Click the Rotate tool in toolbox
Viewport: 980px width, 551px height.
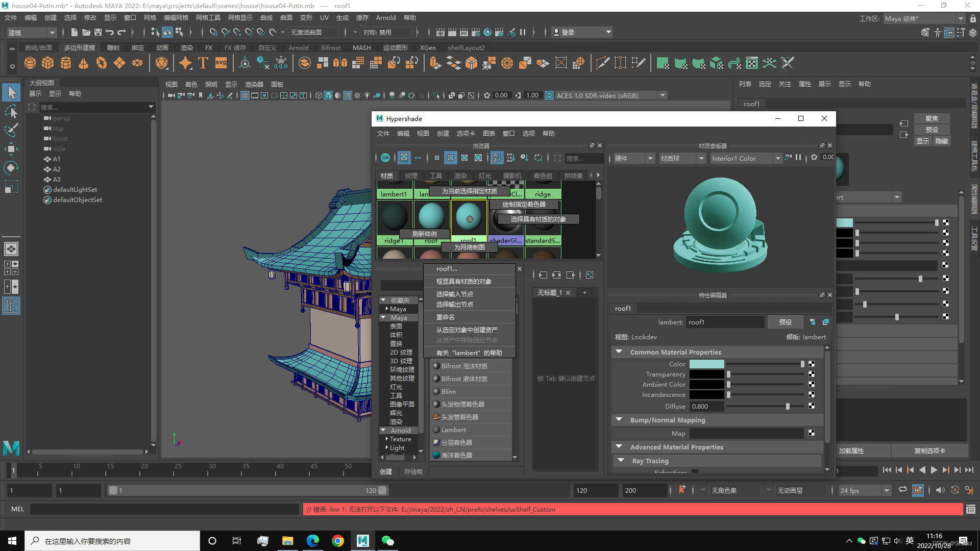[x=11, y=168]
